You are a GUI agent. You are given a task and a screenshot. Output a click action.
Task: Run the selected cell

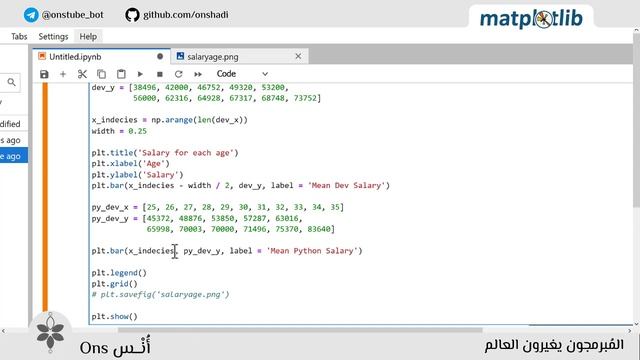[x=140, y=74]
